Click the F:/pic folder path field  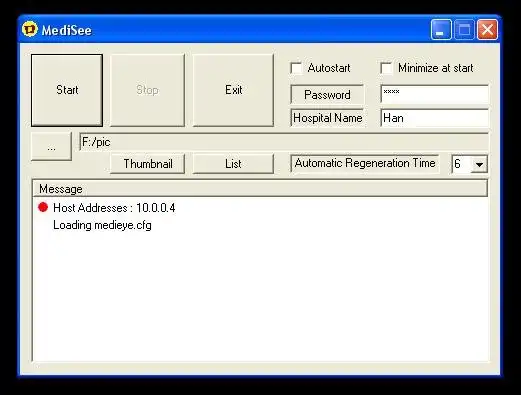(284, 142)
